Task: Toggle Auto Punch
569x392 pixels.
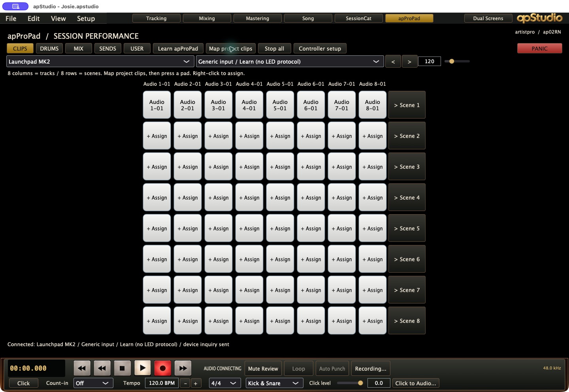Action: coord(332,369)
